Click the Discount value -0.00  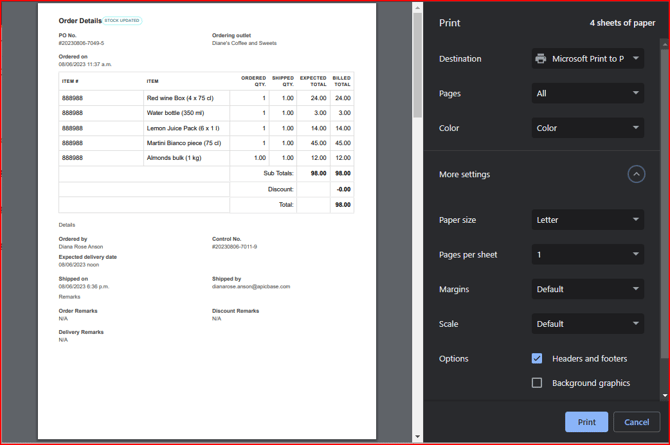pyautogui.click(x=344, y=189)
